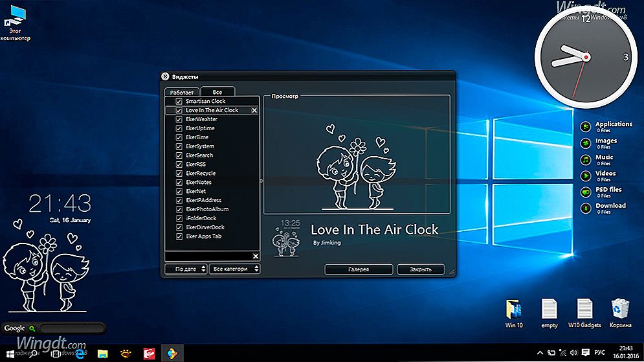The height and width of the screenshot is (362, 644).
Task: Click the Google search magnifier icon
Action: coord(32,328)
